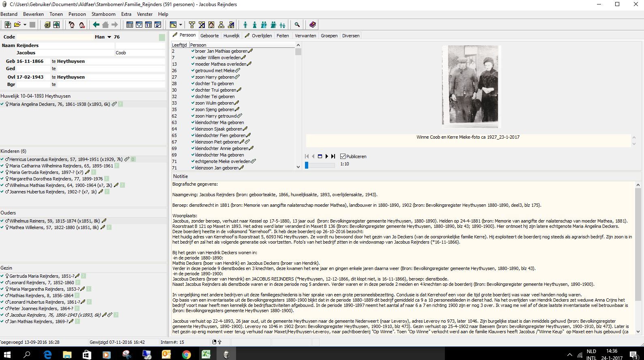The image size is (644, 360).
Task: Open Chrome from the Windows taskbar
Action: click(186, 355)
